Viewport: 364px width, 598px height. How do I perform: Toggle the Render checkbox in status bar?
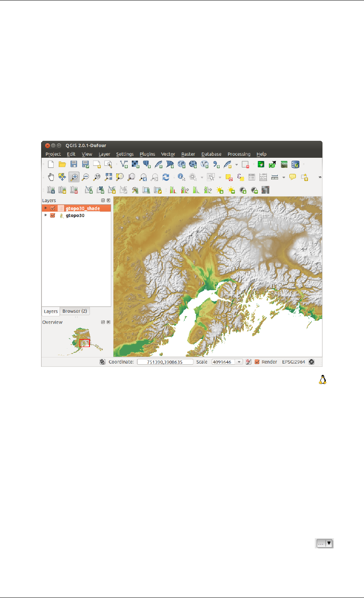[257, 362]
